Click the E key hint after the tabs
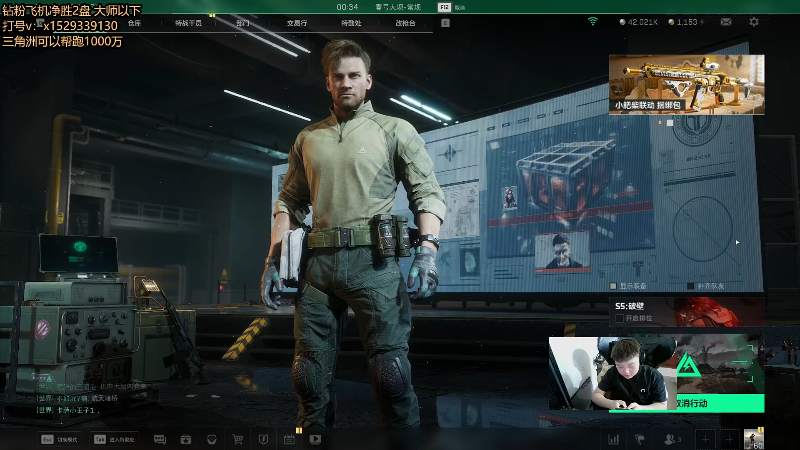The image size is (800, 450). 445,23
